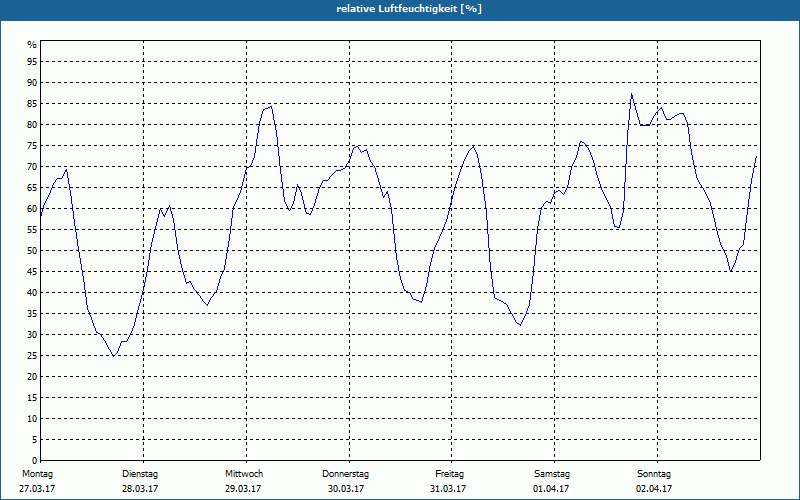Viewport: 800px width, 500px height.
Task: Click the y-axis value '30'
Action: point(32,335)
